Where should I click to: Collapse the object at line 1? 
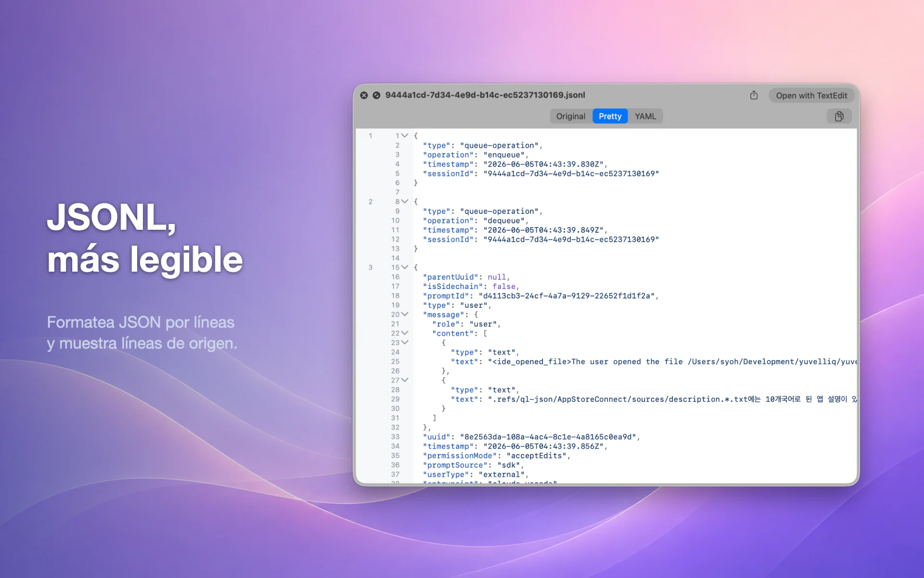click(405, 136)
